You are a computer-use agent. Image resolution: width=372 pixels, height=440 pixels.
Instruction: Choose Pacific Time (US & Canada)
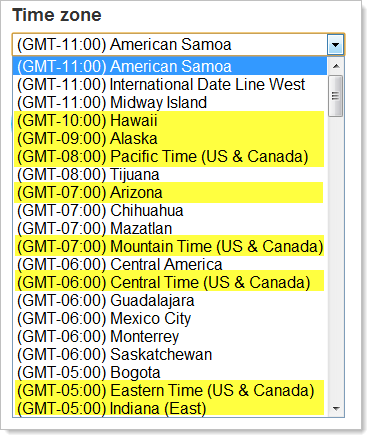click(x=170, y=156)
